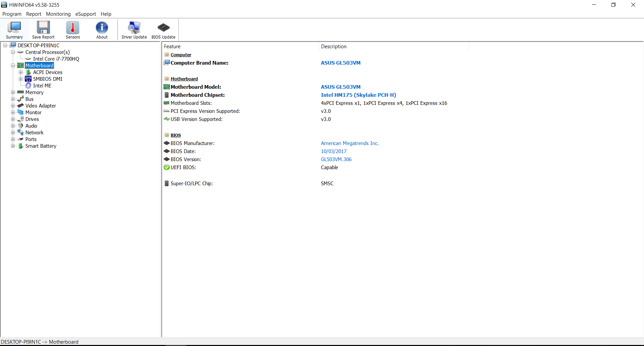Expand the Video Adapter node
Viewport: 644px width, 346px height.
pyautogui.click(x=13, y=106)
